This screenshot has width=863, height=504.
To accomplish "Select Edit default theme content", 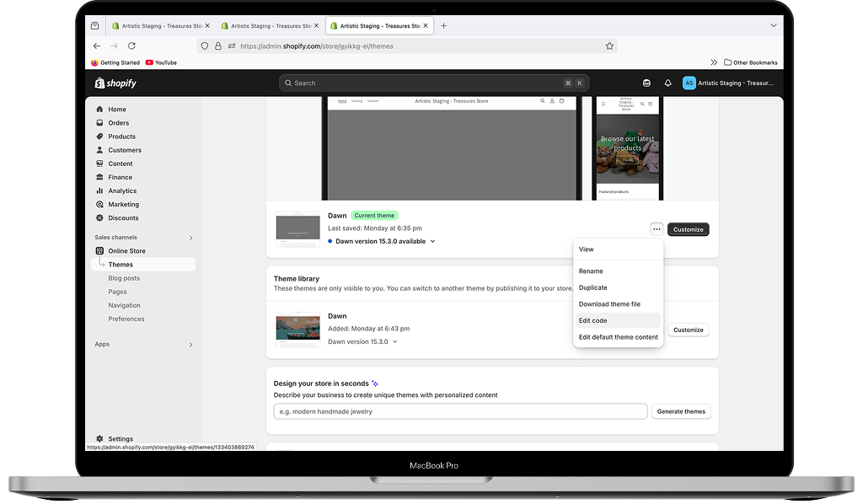I will 618,337.
